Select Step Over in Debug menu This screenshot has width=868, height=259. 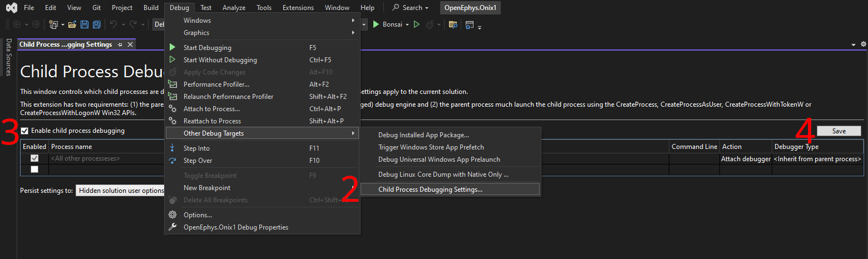coord(263,161)
